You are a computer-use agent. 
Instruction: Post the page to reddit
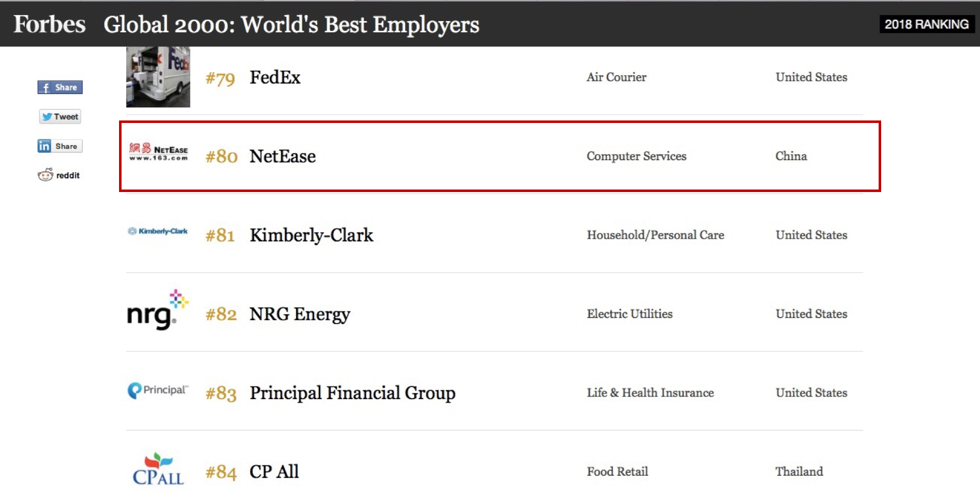click(x=59, y=175)
